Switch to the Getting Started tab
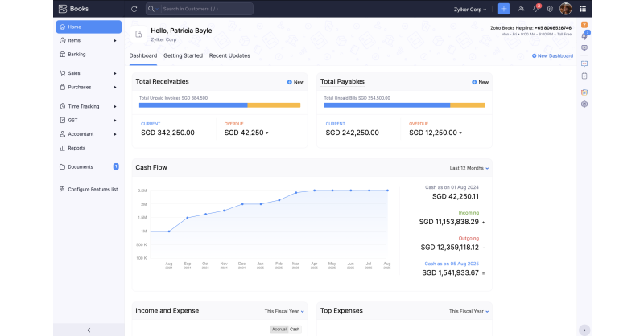This screenshot has height=336, width=644. (x=183, y=55)
